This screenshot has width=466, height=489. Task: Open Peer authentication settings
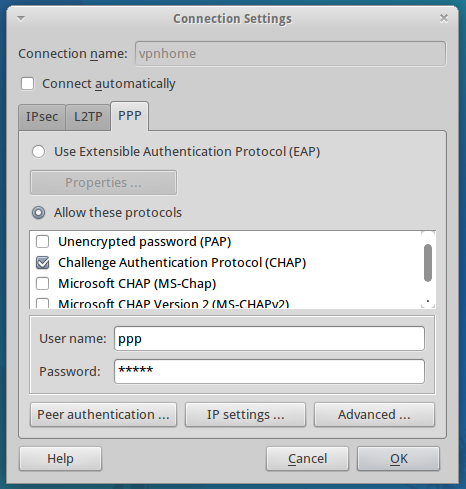click(103, 415)
